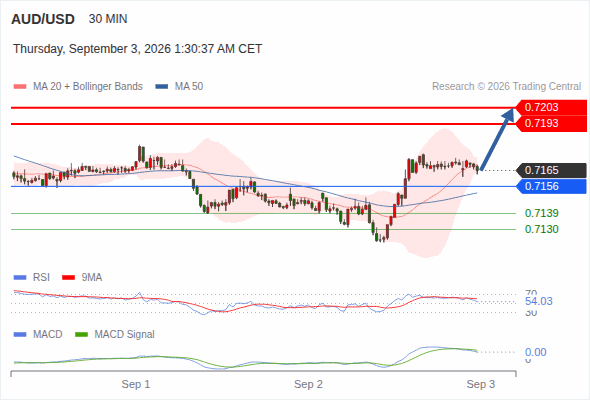Click the MA 50 legend label
590x400 pixels.
(x=189, y=87)
